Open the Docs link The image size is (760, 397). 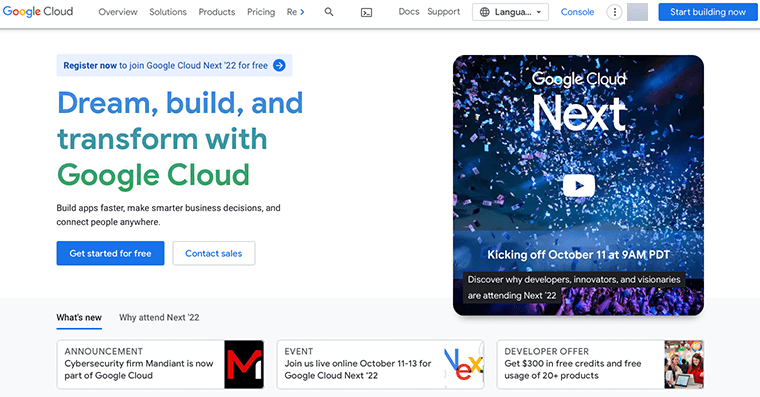tap(409, 12)
